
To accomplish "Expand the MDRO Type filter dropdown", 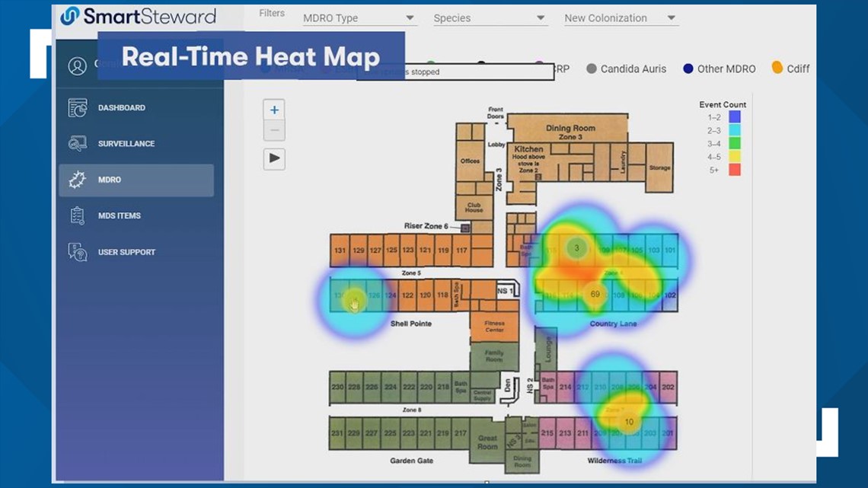I will pyautogui.click(x=359, y=18).
